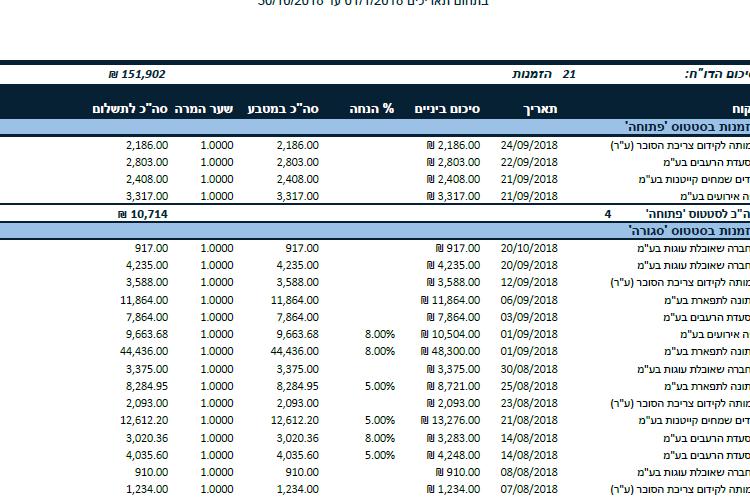Screen dimensions: 750x500
Task: Select the date 25/08/2018
Action: click(x=529, y=386)
